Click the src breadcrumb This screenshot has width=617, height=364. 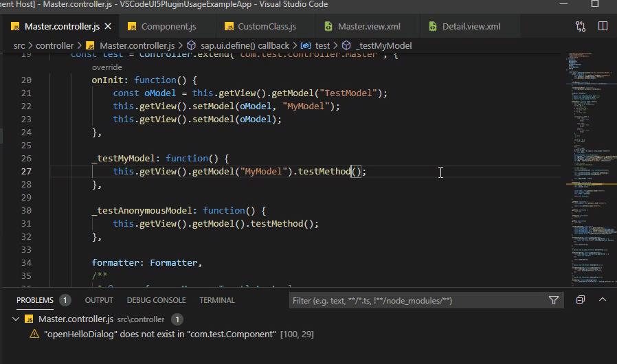coord(19,45)
